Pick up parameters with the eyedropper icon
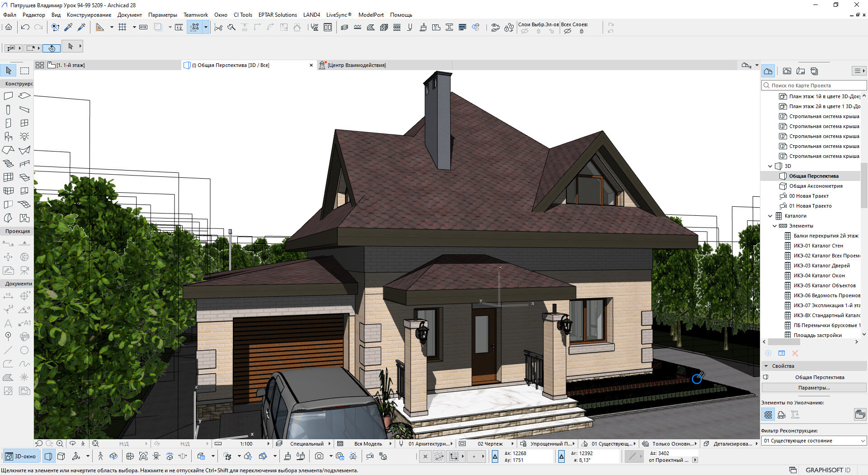Image resolution: width=868 pixels, height=475 pixels. pyautogui.click(x=69, y=28)
